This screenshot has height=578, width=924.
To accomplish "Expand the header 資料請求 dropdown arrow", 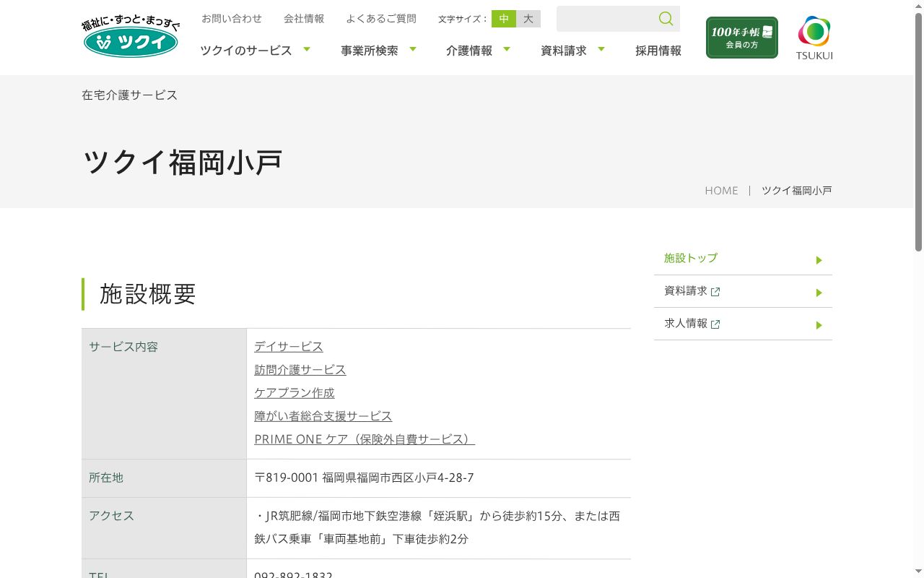I will (601, 49).
